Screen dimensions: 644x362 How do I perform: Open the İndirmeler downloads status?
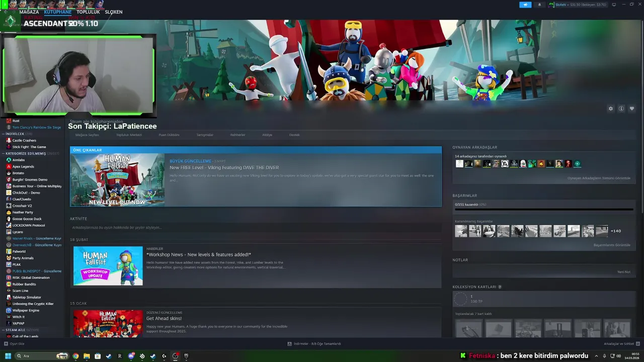[314, 344]
